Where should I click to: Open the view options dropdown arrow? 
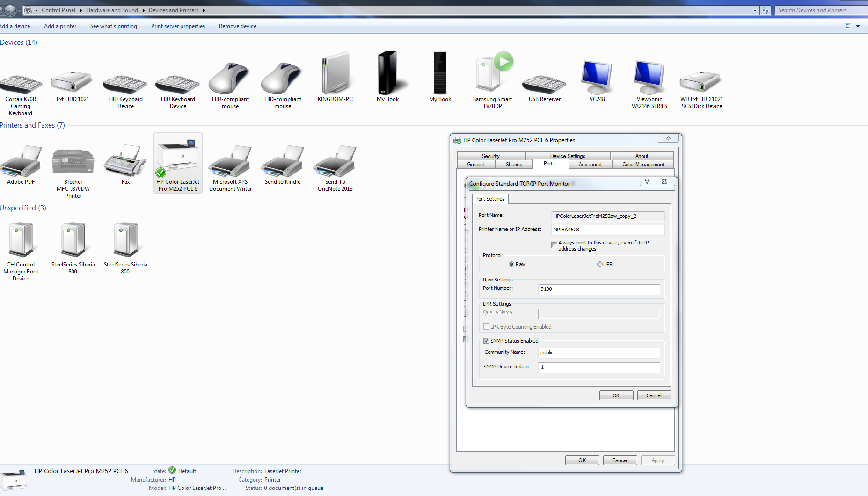858,26
